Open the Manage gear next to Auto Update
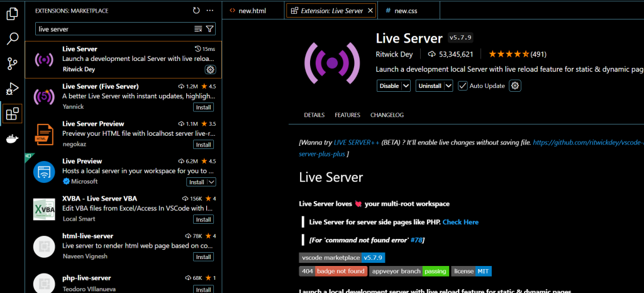 515,86
